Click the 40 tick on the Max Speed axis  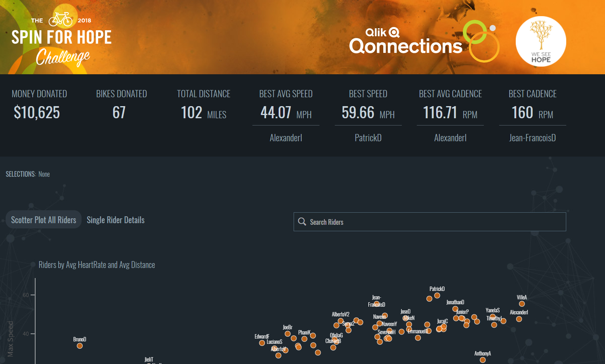tap(26, 334)
